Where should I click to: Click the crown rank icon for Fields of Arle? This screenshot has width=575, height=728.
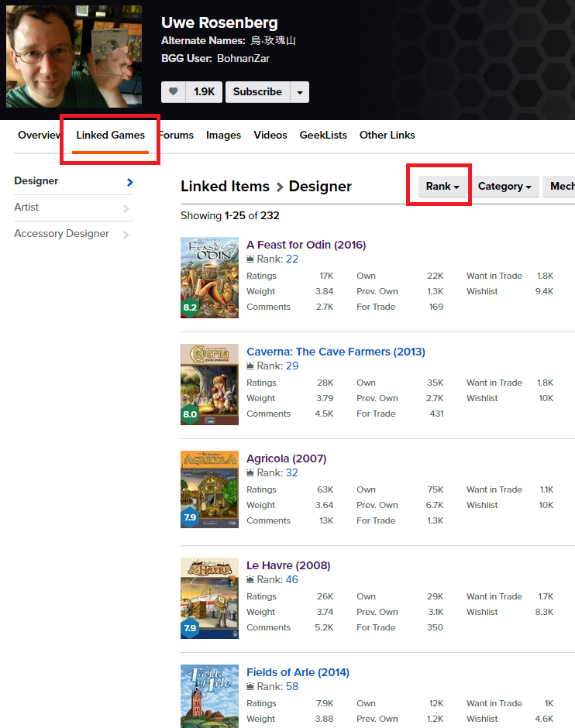click(x=250, y=685)
